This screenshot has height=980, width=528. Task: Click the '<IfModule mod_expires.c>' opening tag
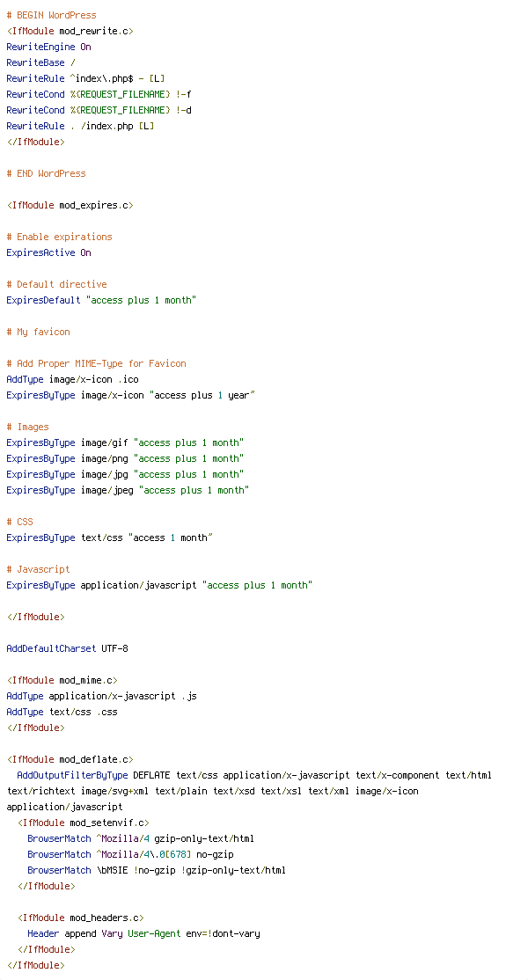(70, 205)
